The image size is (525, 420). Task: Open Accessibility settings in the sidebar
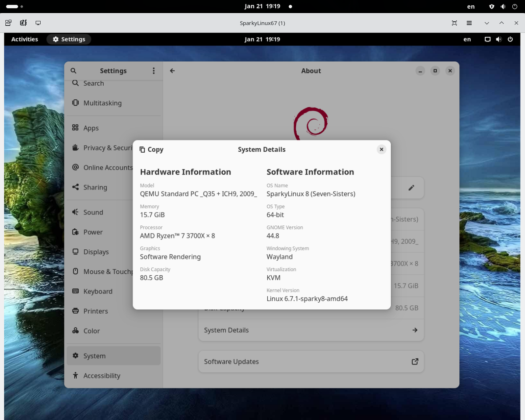(x=102, y=375)
